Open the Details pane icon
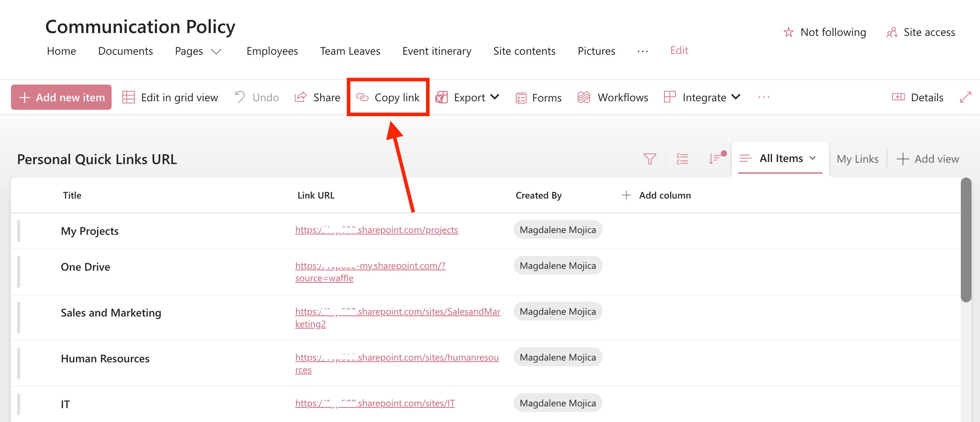980x422 pixels. pyautogui.click(x=898, y=97)
